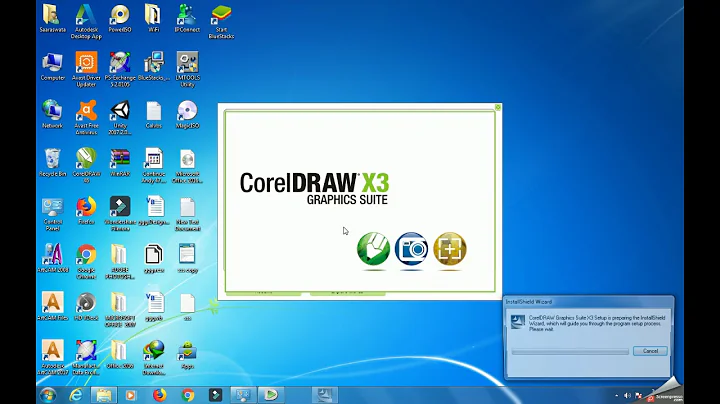Viewport: 720px width, 404px height.
Task: Launch the IPConnect shortcut
Action: (187, 18)
